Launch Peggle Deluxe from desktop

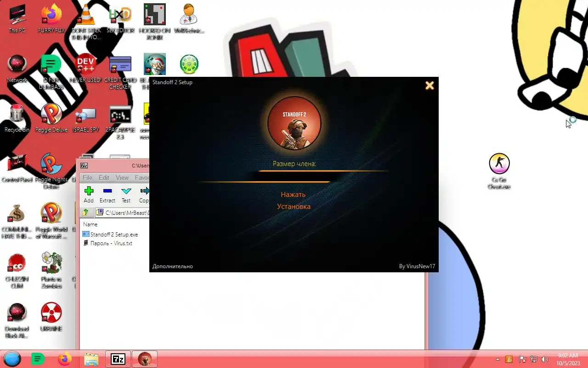tap(51, 118)
